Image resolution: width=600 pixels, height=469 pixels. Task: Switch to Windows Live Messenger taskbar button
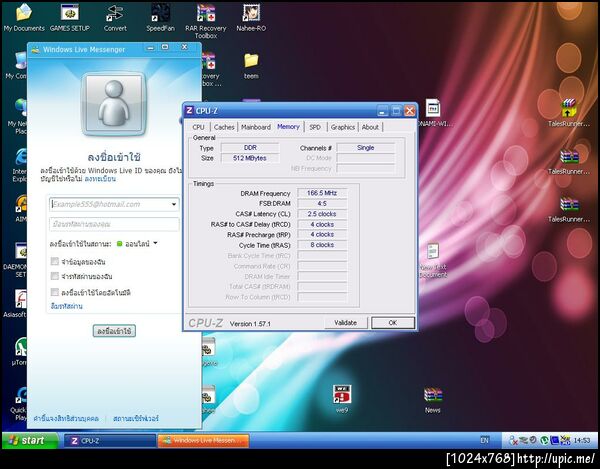point(203,441)
